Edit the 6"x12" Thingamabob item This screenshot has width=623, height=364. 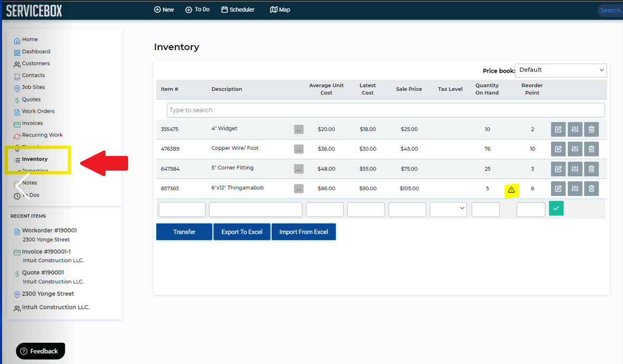[x=558, y=189]
